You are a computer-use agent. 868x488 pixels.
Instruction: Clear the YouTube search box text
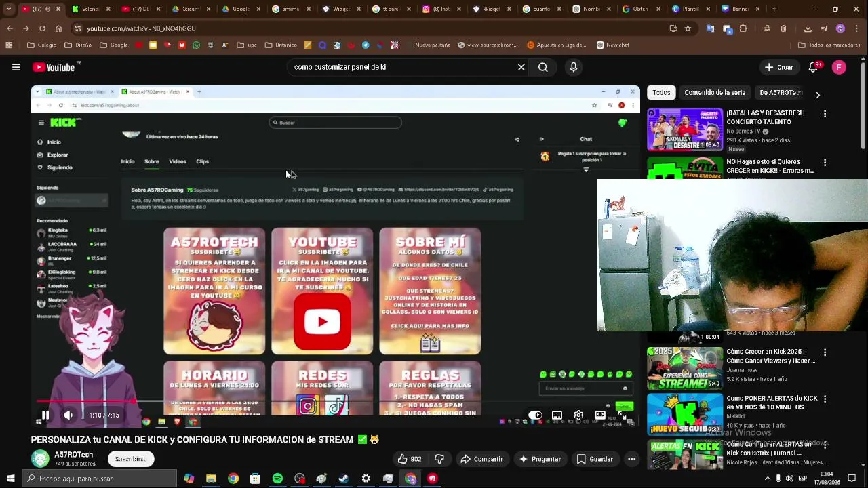521,67
